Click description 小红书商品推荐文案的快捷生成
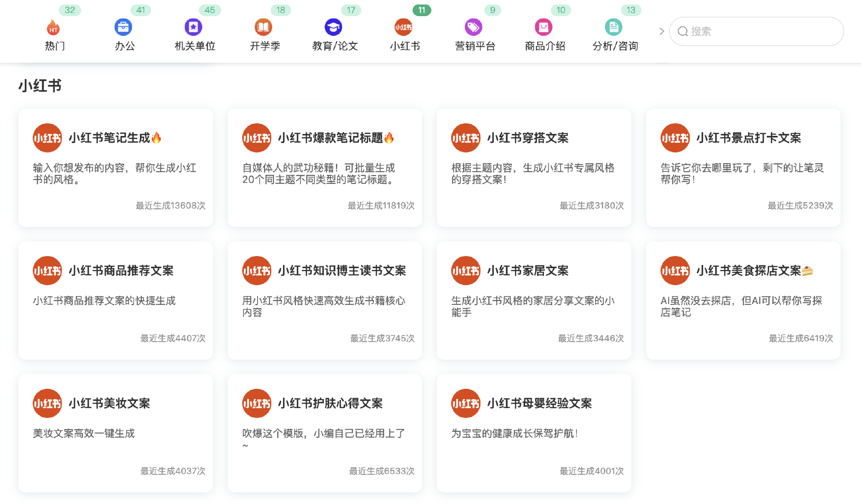The image size is (861, 504). (x=104, y=300)
